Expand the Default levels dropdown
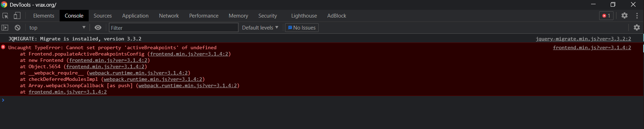This screenshot has width=644, height=129. click(x=260, y=27)
